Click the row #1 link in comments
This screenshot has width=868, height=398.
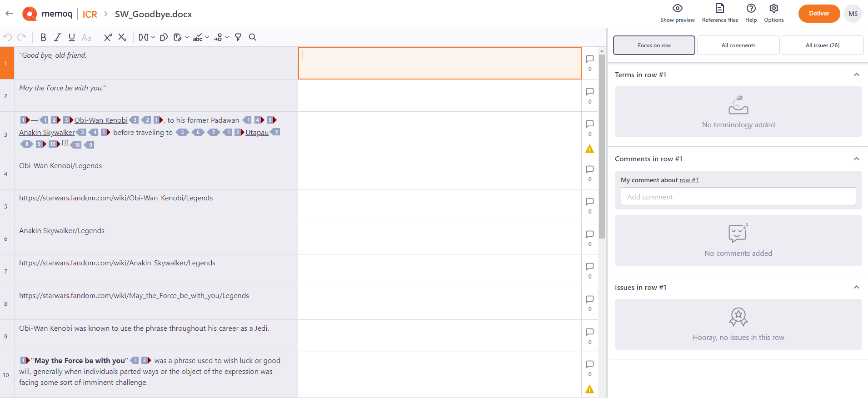(x=689, y=180)
